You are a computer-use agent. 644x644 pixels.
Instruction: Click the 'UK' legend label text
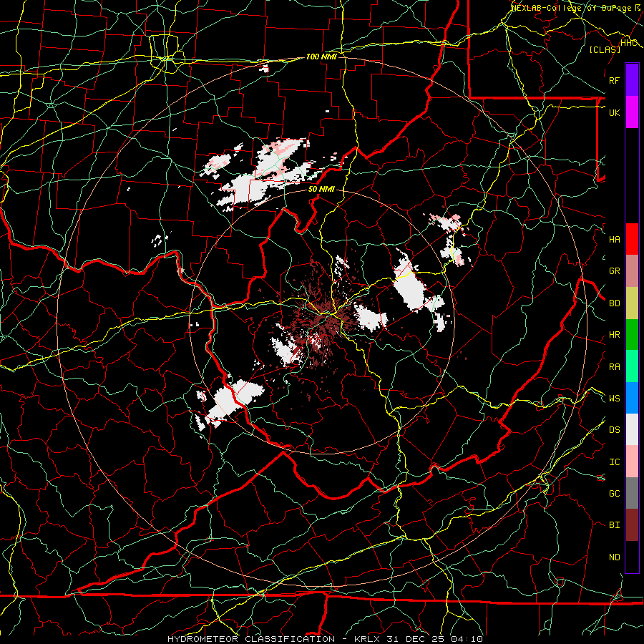click(x=615, y=112)
